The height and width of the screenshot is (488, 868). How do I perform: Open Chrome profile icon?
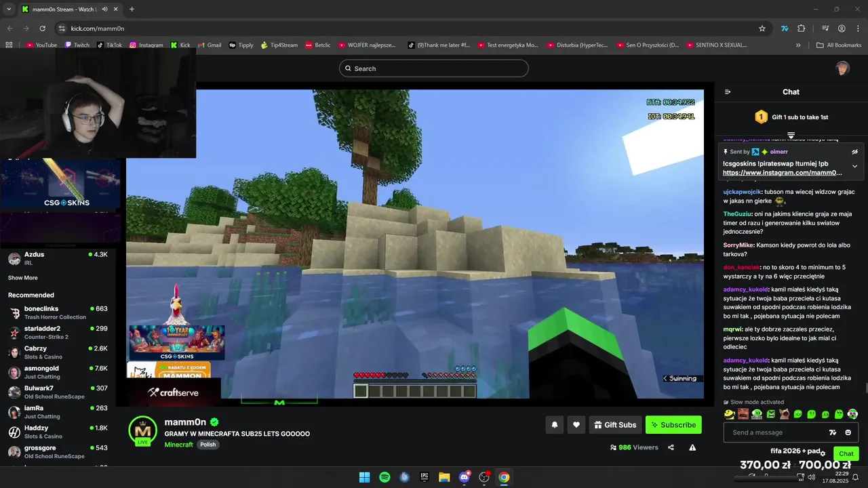point(842,28)
